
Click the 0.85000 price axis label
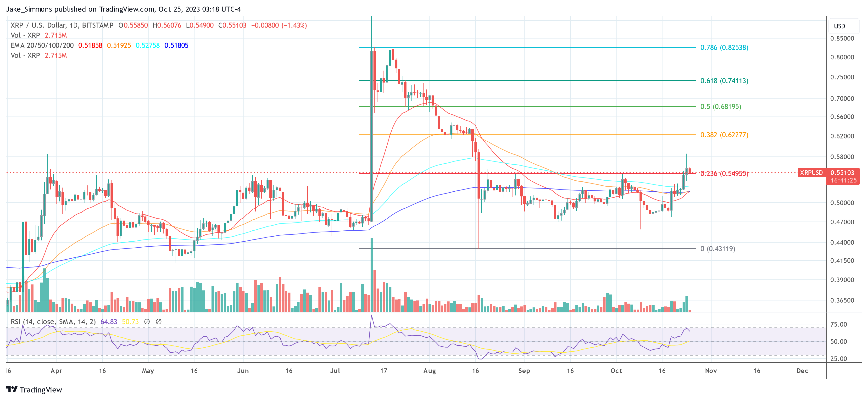pyautogui.click(x=842, y=39)
